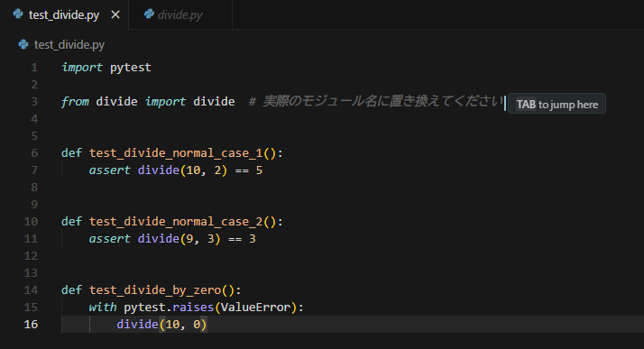Click the Japanese comment on line 3

coord(376,101)
